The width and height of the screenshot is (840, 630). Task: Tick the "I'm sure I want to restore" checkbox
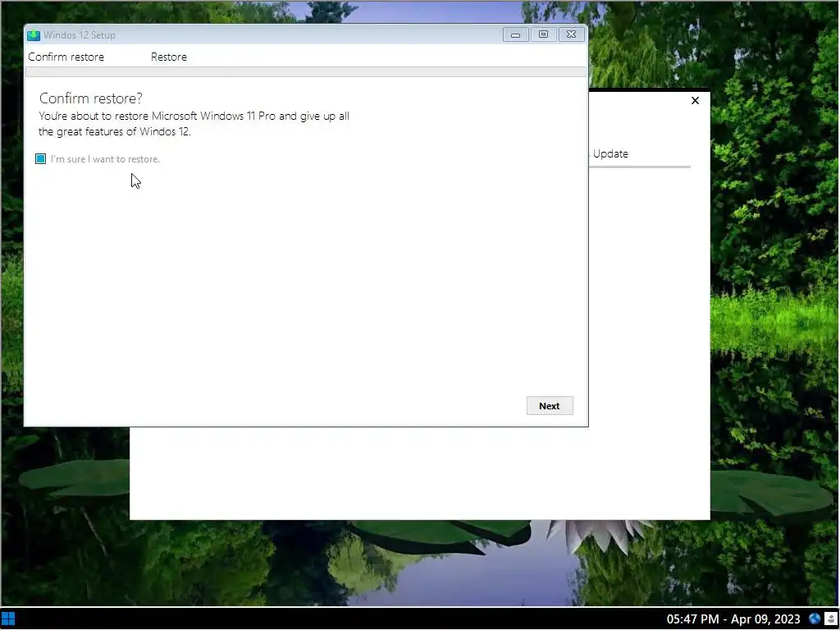(x=41, y=158)
